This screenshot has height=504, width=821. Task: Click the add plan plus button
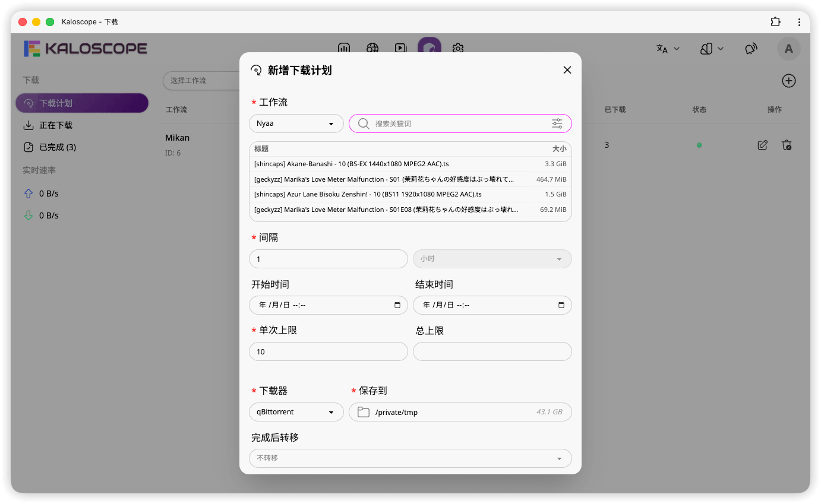788,81
